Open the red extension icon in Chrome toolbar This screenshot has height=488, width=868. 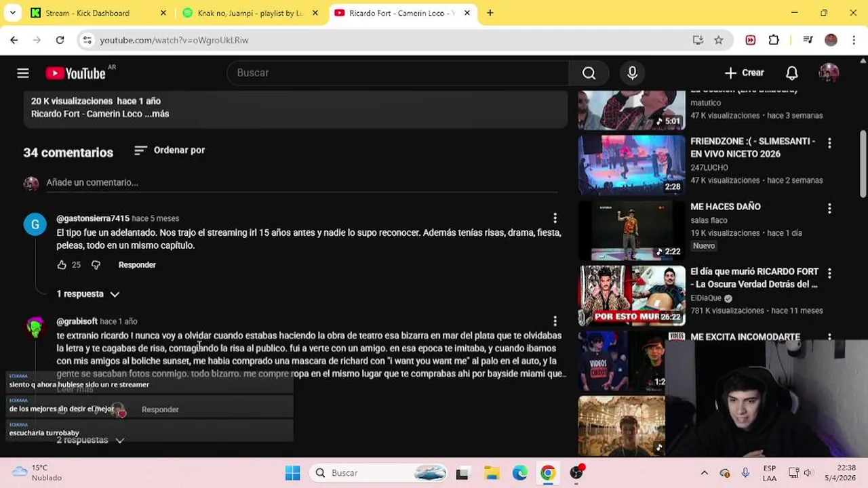pos(750,40)
